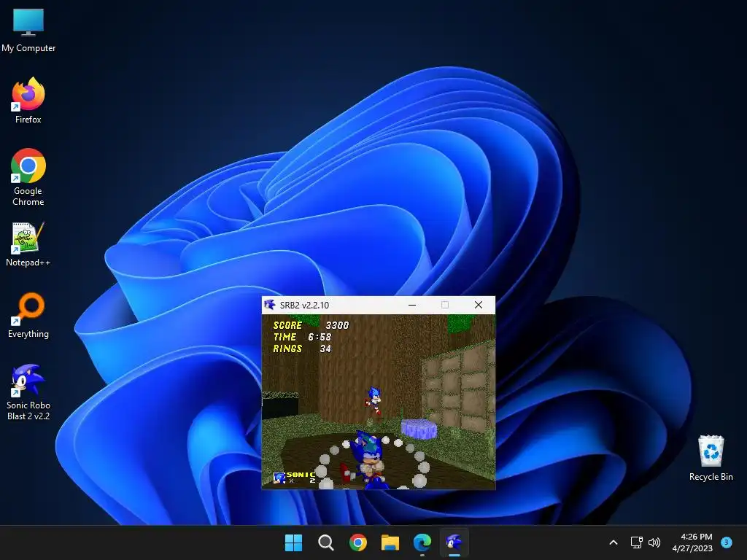Image resolution: width=747 pixels, height=560 pixels.
Task: Click the disabled maximize button of SRB2
Action: [445, 305]
